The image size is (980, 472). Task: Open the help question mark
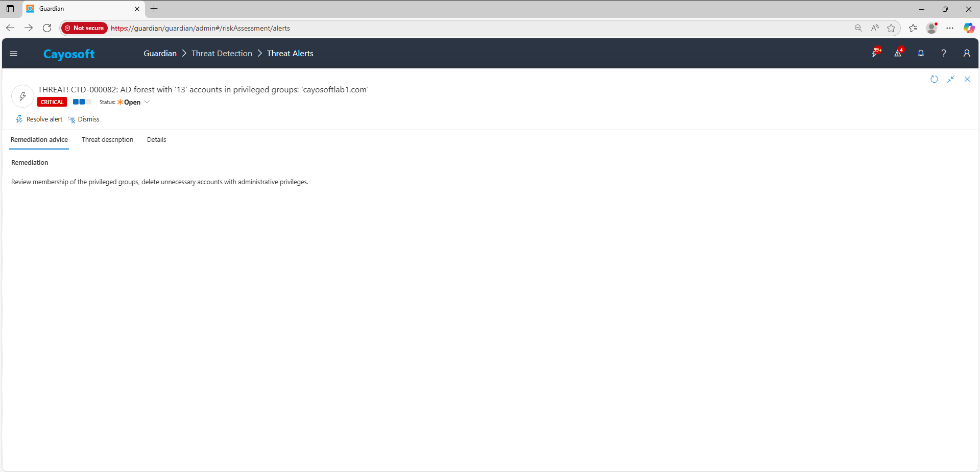944,53
